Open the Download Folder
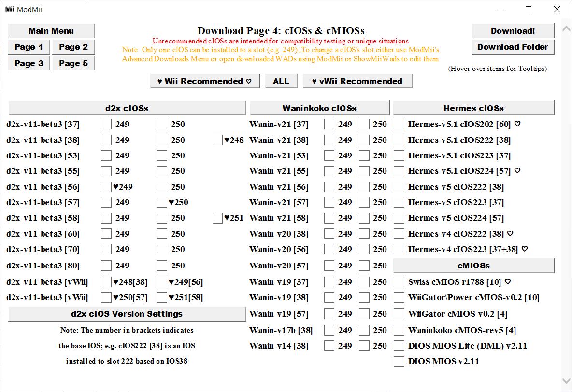Image resolution: width=572 pixels, height=392 pixels. point(513,47)
